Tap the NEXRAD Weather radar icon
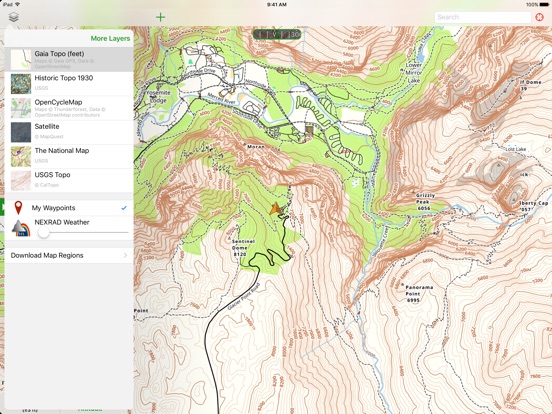552x414 pixels. click(21, 228)
